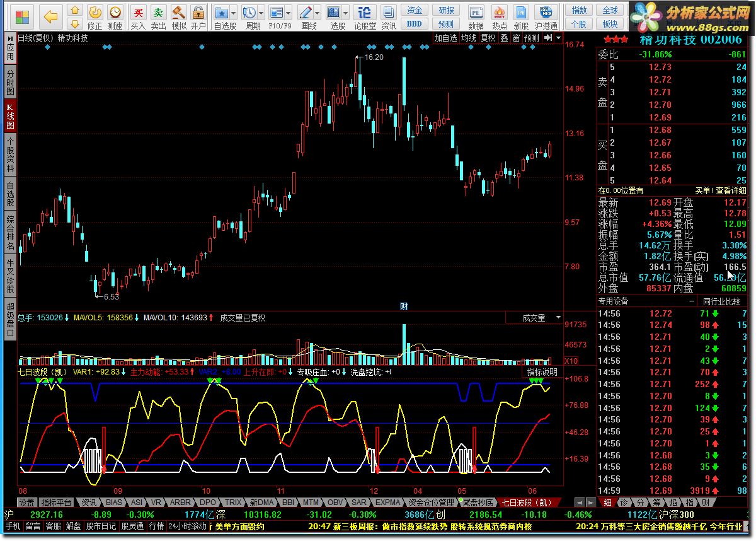Viewport: 756px width, 541px height.
Task: Click the 周期 period clock icon
Action: 249,13
